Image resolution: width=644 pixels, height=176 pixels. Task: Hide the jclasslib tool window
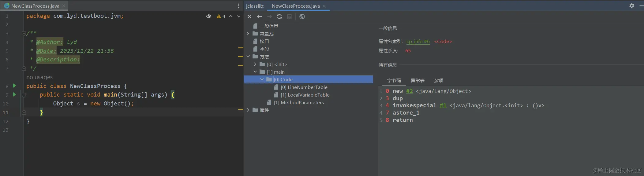point(642,6)
